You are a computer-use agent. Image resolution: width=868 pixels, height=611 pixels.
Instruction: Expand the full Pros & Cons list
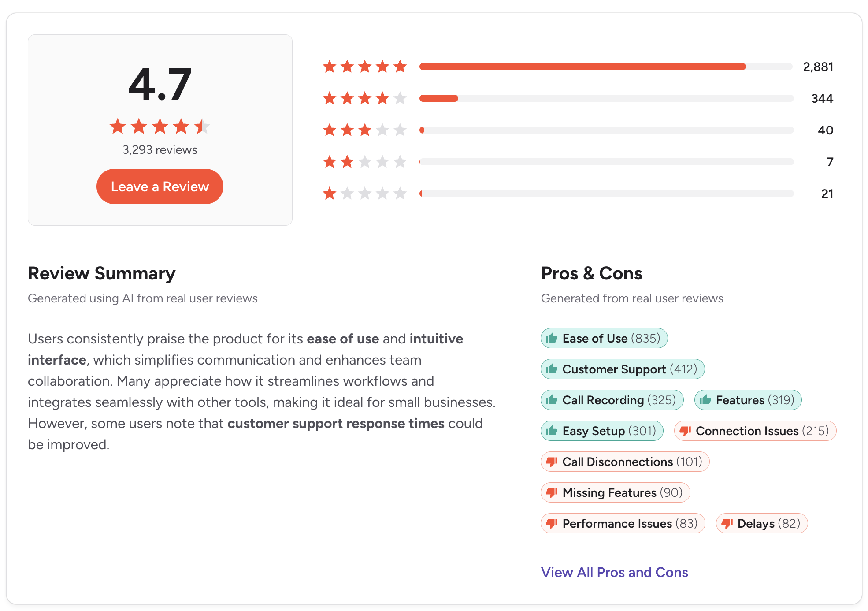click(x=614, y=572)
